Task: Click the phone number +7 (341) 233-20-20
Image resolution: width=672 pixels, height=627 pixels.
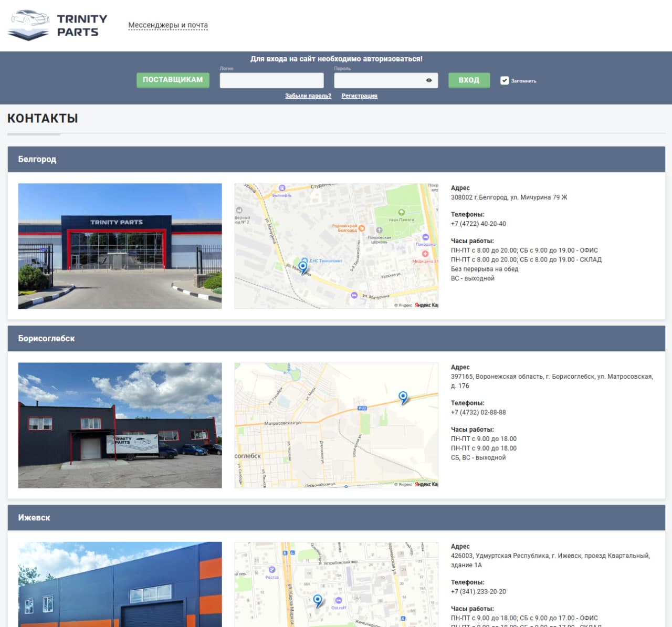Action: click(478, 591)
